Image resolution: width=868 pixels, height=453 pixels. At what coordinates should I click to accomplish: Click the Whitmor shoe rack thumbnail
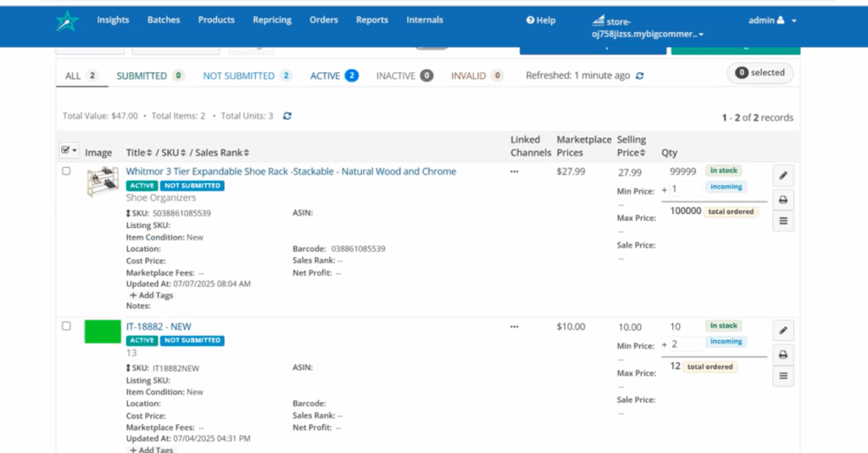coord(103,182)
